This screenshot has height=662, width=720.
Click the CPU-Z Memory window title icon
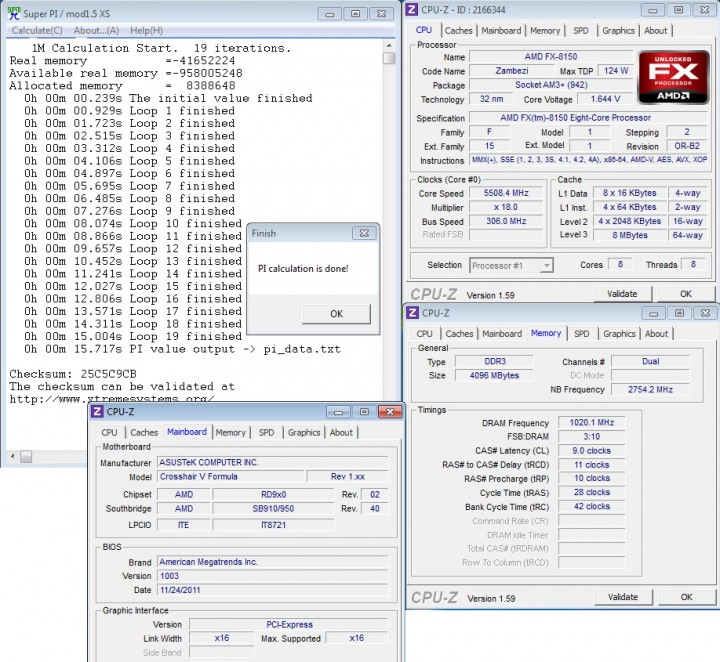pyautogui.click(x=412, y=313)
